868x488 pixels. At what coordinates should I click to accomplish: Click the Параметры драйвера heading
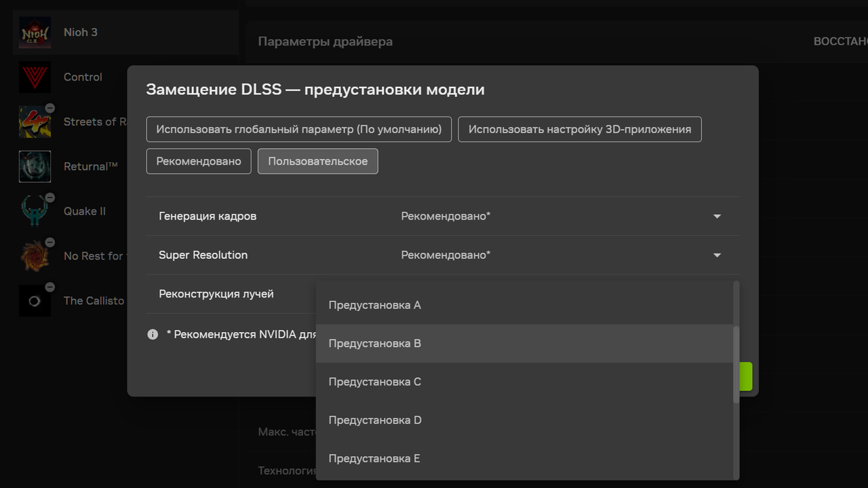325,42
